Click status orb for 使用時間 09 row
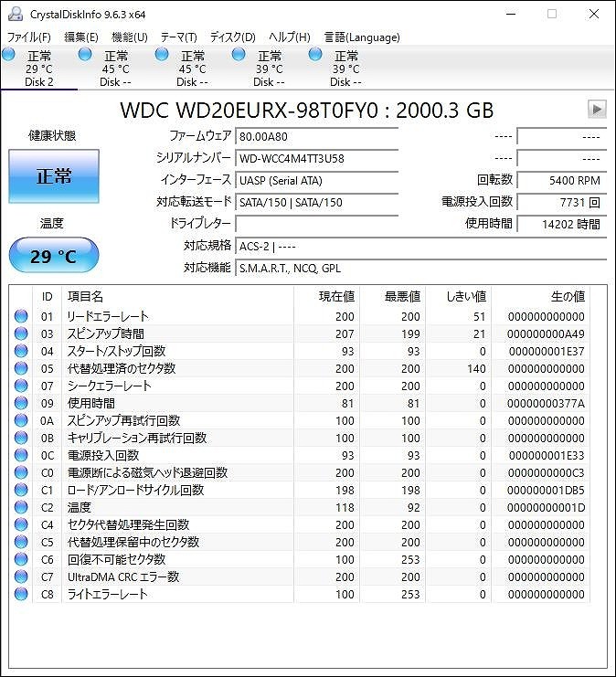 pos(21,403)
